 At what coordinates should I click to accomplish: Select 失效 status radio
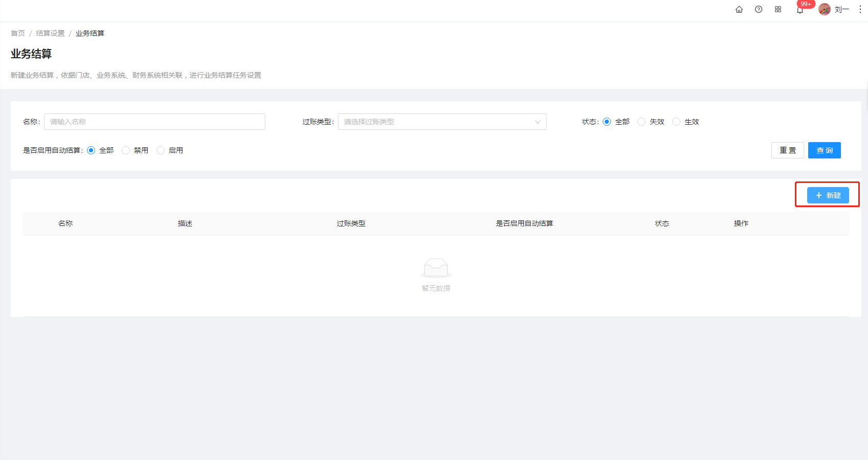tap(642, 122)
